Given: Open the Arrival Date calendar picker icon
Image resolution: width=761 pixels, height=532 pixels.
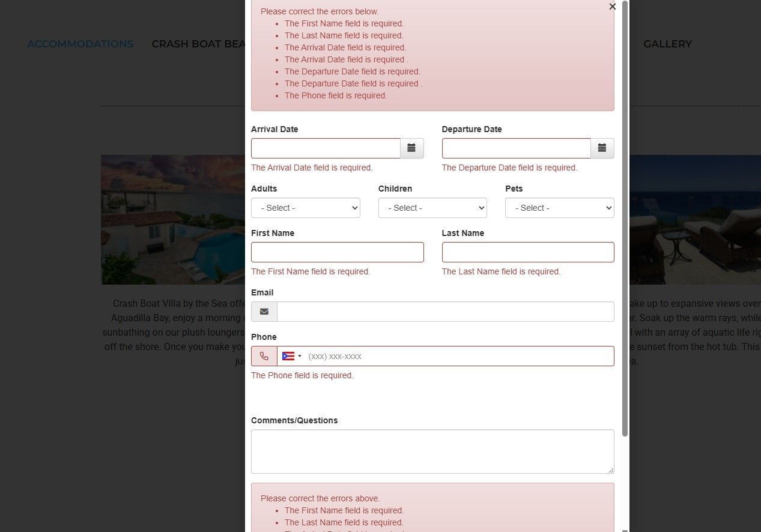Looking at the screenshot, I should (x=411, y=148).
